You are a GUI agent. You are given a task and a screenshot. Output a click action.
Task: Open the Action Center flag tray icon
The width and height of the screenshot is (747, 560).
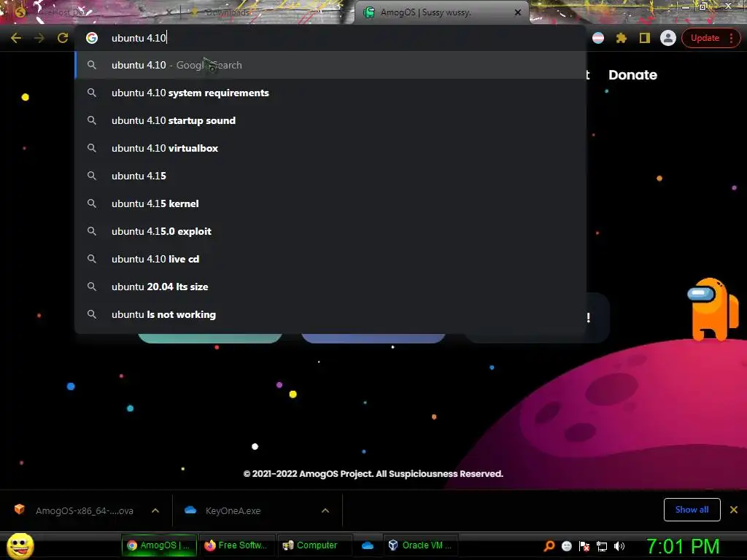(584, 546)
